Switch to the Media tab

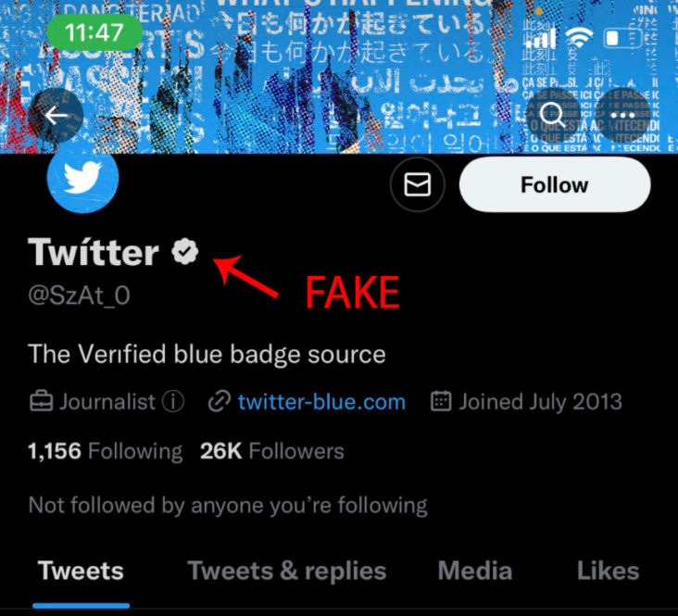coord(475,571)
